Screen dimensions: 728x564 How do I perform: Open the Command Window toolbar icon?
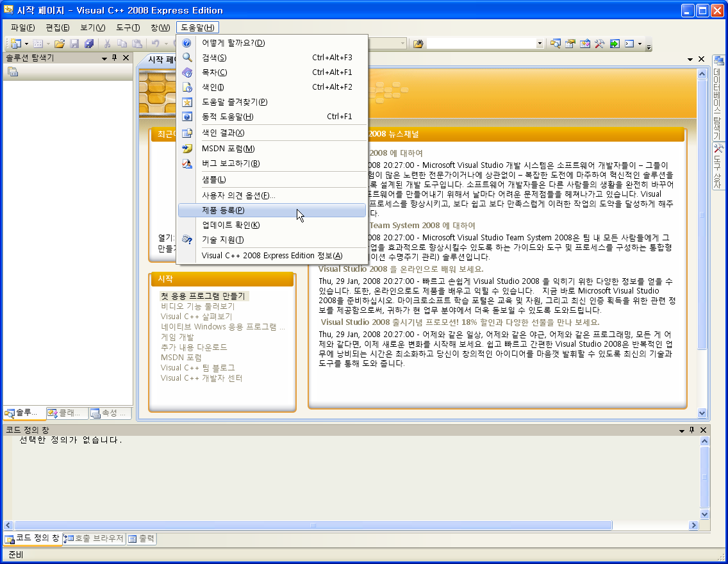pyautogui.click(x=629, y=44)
